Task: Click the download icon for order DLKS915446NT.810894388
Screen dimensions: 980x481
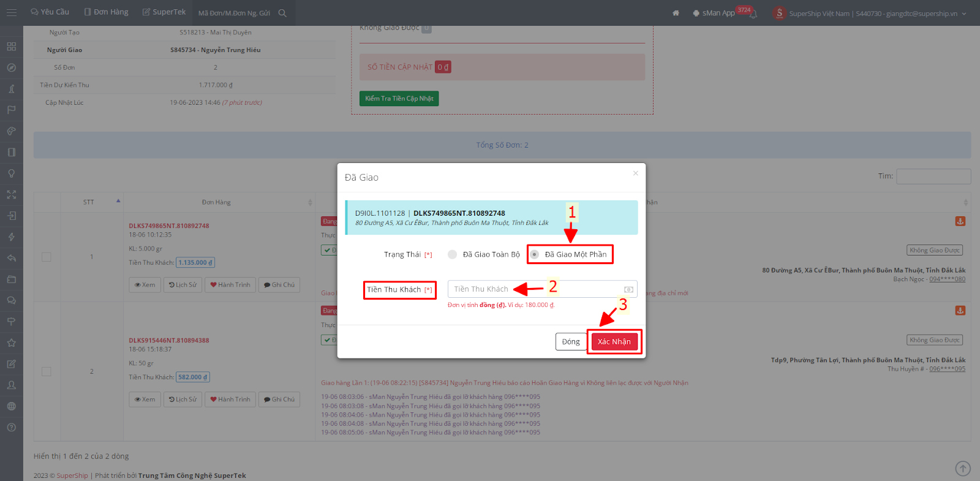Action: [x=960, y=311]
